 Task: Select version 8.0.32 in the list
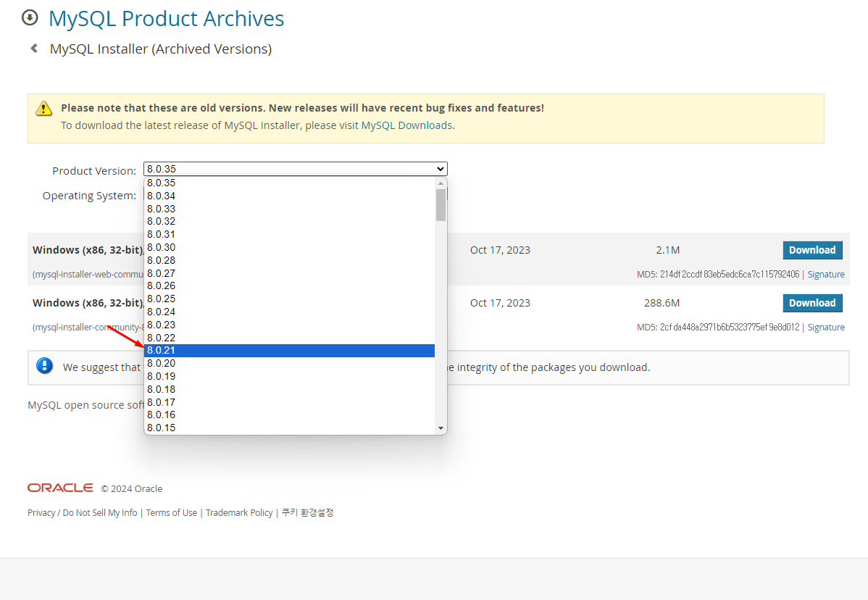click(289, 222)
